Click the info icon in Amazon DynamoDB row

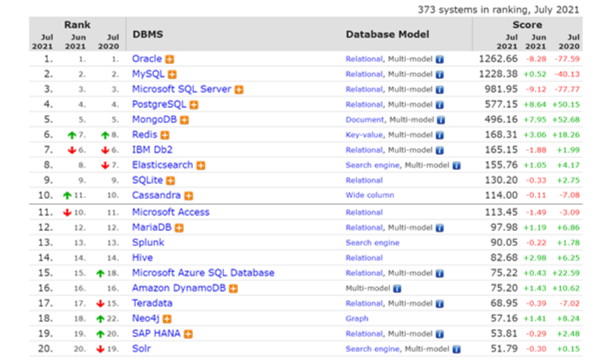tap(397, 288)
